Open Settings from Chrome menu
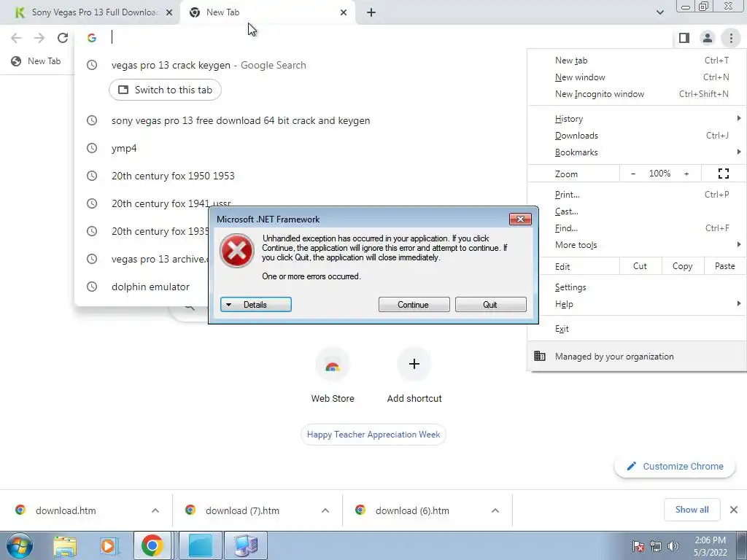Image resolution: width=747 pixels, height=560 pixels. (637, 287)
